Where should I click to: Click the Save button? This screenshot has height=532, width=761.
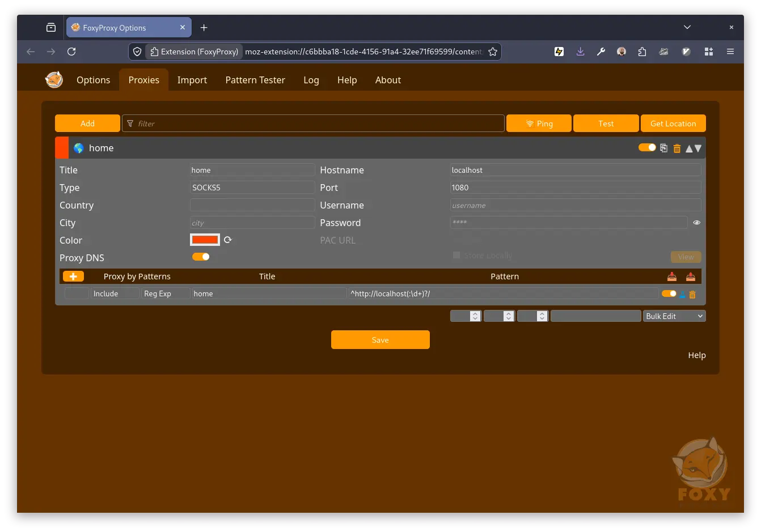tap(380, 340)
